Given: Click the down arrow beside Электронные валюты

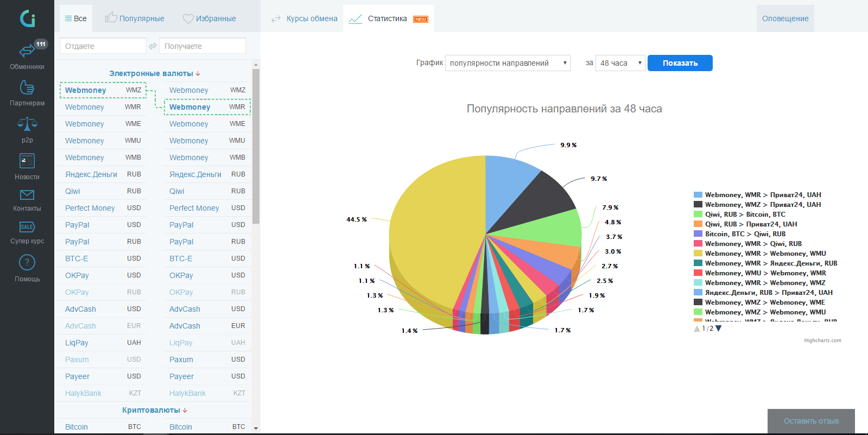Looking at the screenshot, I should 198,73.
